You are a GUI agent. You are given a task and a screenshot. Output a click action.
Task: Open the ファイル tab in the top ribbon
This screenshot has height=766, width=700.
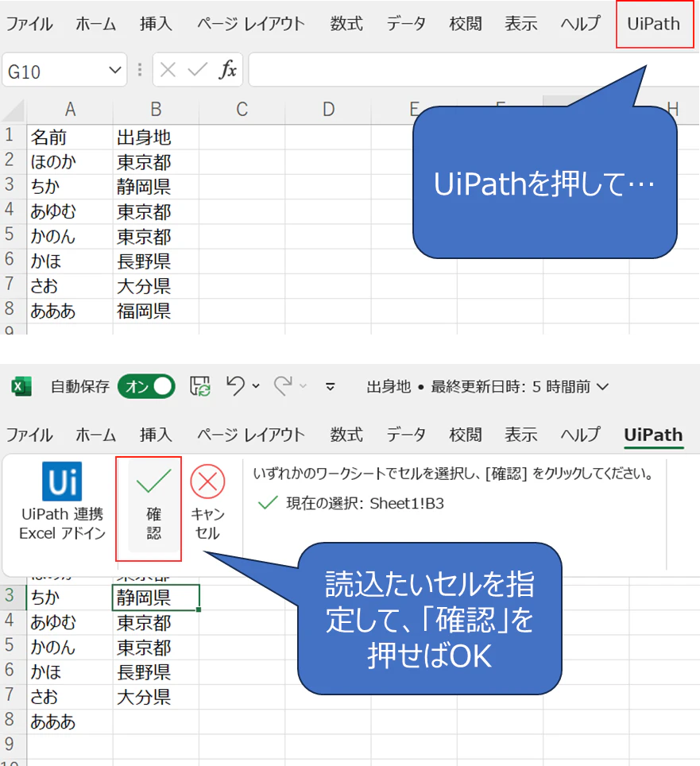29,24
